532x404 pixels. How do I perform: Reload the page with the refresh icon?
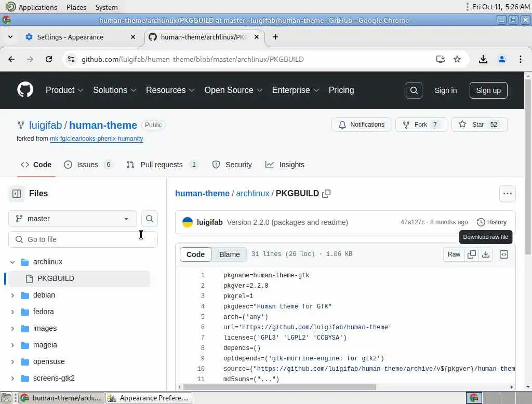49,59
